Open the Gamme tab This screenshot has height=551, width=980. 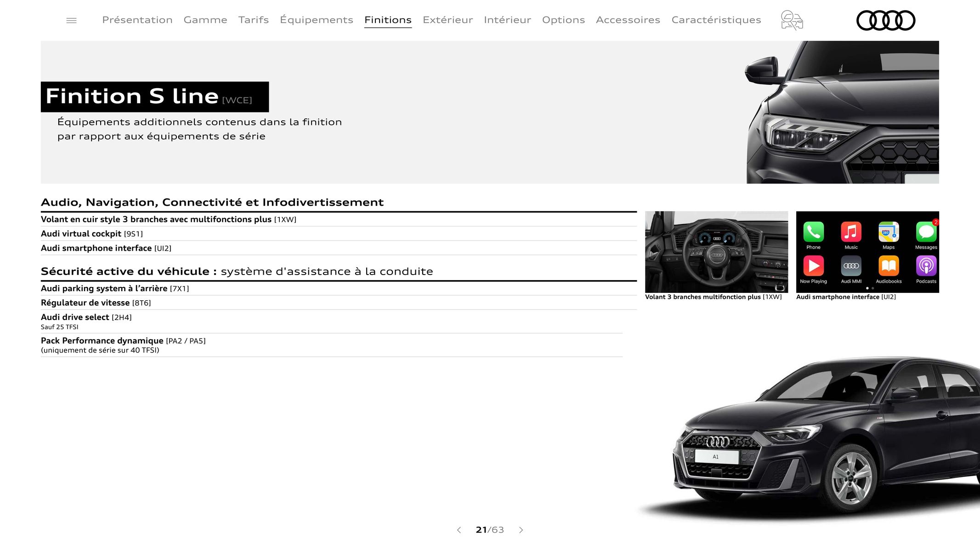point(205,20)
